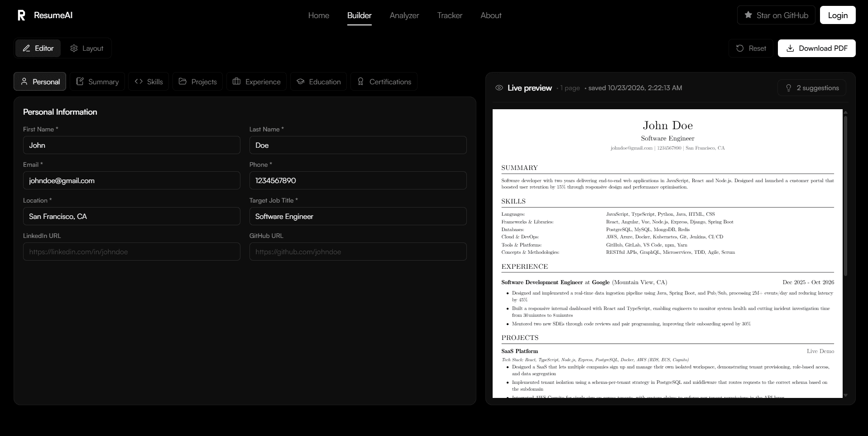Click the ResumeAI R logo icon

[21, 15]
